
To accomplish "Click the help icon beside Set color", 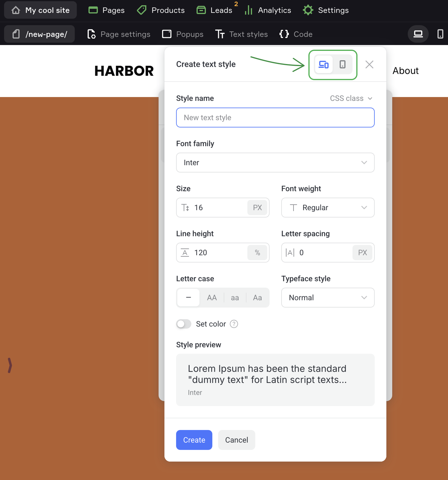I will [x=234, y=324].
